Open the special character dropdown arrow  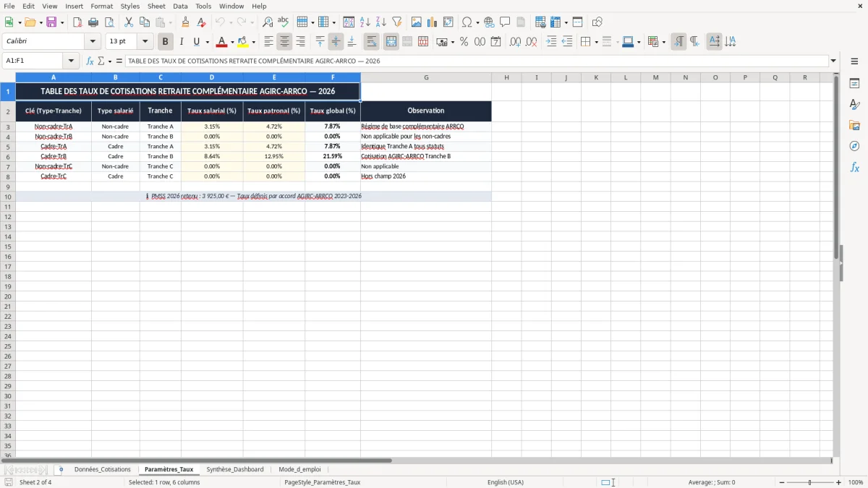(477, 23)
